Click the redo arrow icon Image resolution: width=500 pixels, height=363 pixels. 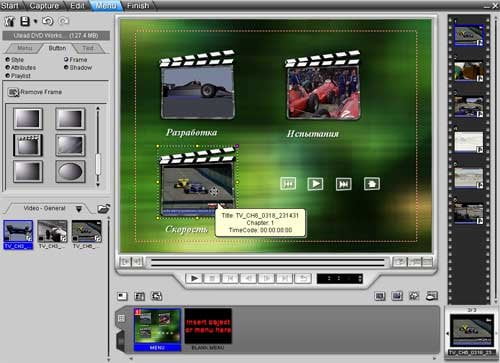click(63, 21)
